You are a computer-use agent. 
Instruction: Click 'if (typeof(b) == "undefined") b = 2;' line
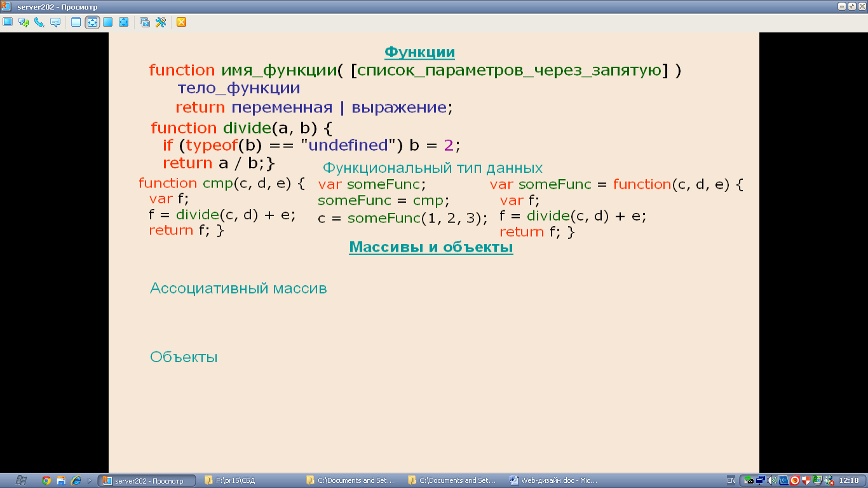[x=311, y=146]
